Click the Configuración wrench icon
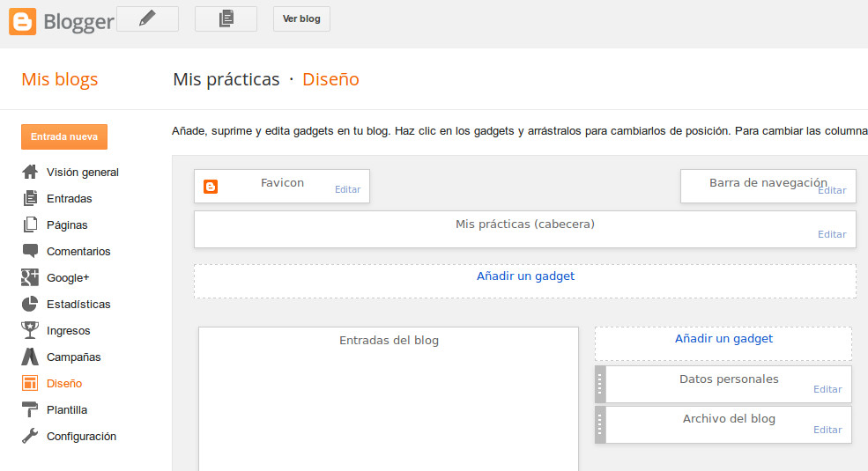The height and width of the screenshot is (471, 868). [30, 436]
